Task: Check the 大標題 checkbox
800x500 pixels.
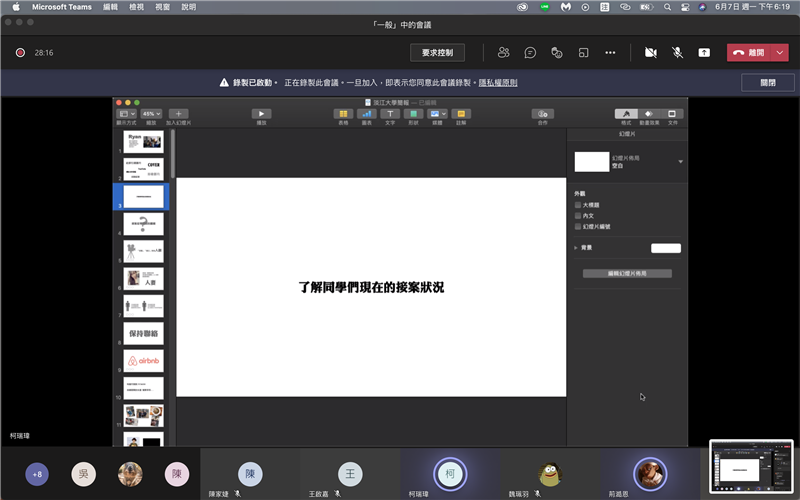Action: [578, 204]
